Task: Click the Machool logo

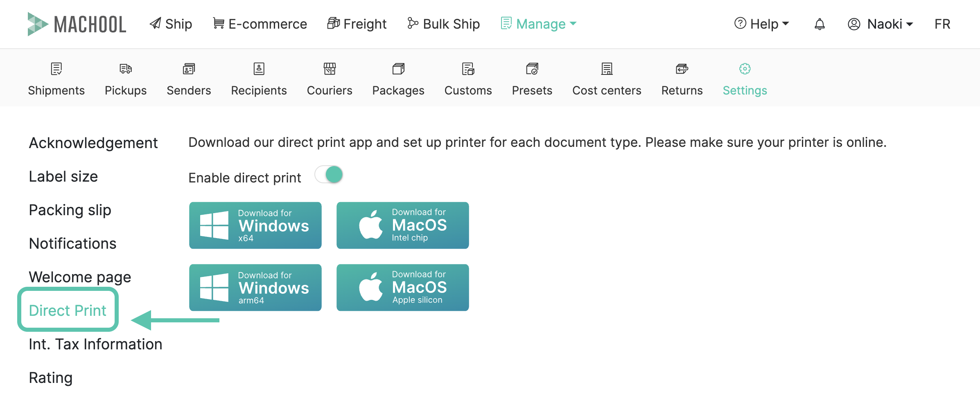Action: click(77, 24)
